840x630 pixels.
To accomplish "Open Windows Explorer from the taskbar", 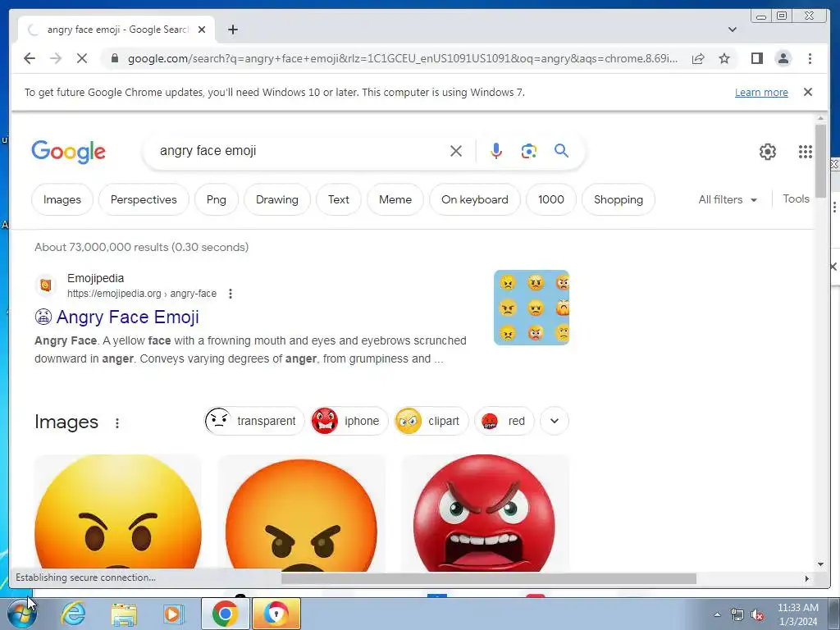I will click(x=124, y=614).
